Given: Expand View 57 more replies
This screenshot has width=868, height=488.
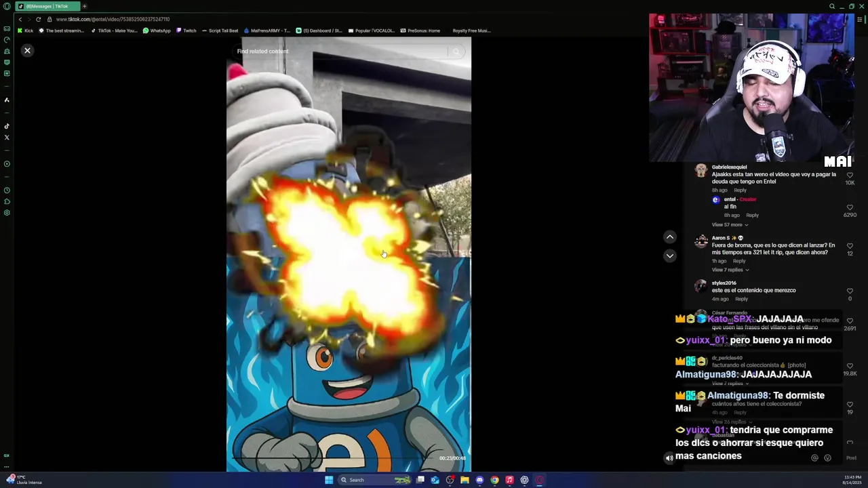Looking at the screenshot, I should tap(729, 225).
